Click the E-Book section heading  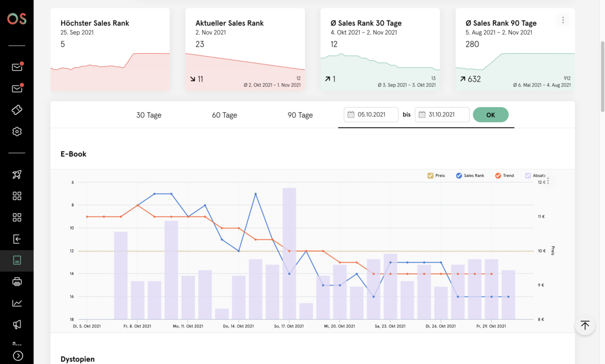click(73, 154)
